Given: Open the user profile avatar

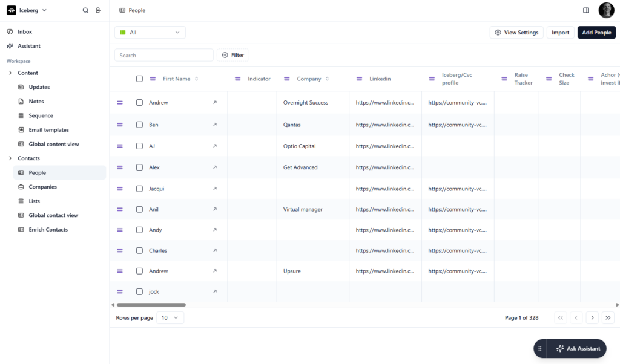Looking at the screenshot, I should [606, 10].
